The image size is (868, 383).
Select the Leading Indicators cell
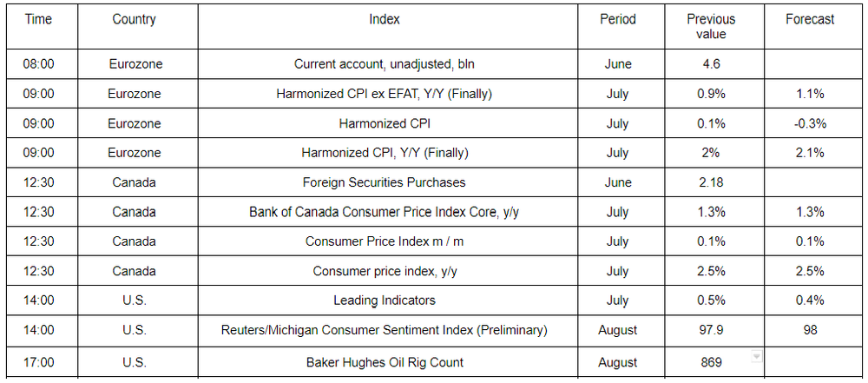tap(385, 300)
